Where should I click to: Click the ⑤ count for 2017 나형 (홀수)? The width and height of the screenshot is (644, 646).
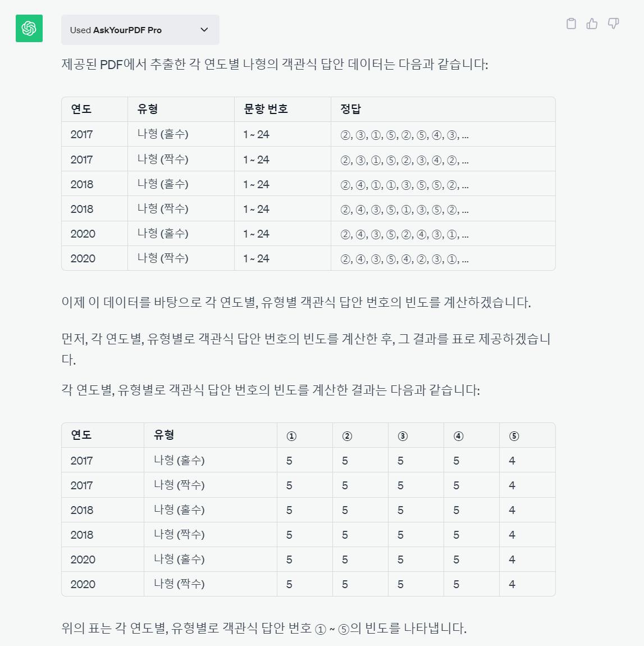pos(511,461)
